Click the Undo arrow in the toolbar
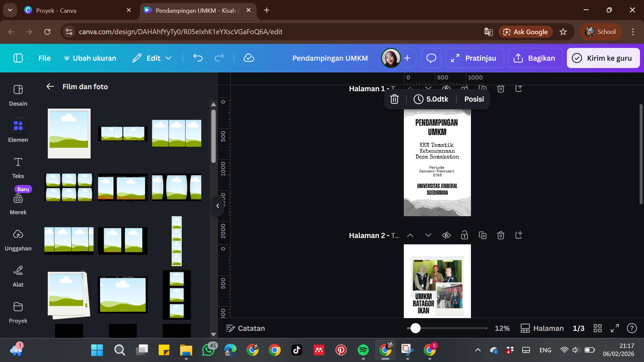 (198, 58)
